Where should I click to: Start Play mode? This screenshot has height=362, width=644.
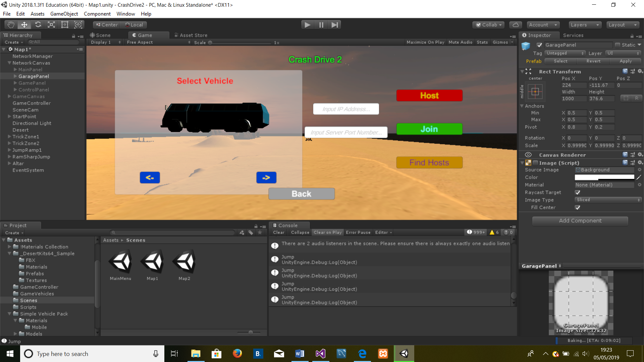(308, 25)
